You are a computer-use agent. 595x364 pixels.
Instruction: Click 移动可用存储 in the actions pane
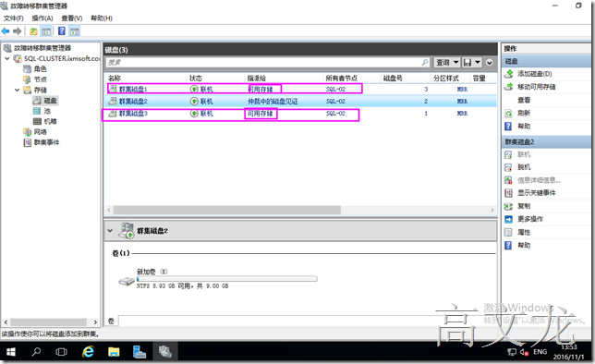click(537, 87)
